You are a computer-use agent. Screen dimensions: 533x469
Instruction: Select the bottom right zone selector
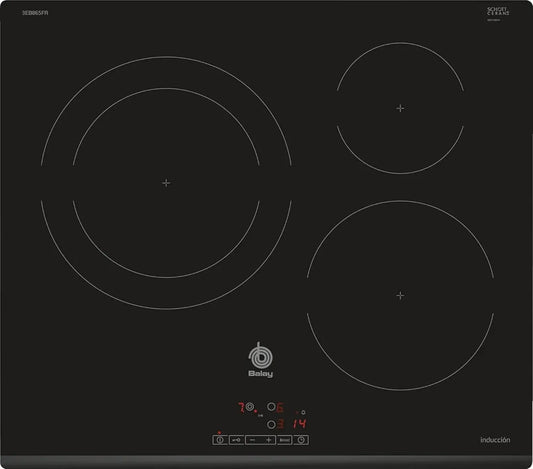click(x=271, y=424)
